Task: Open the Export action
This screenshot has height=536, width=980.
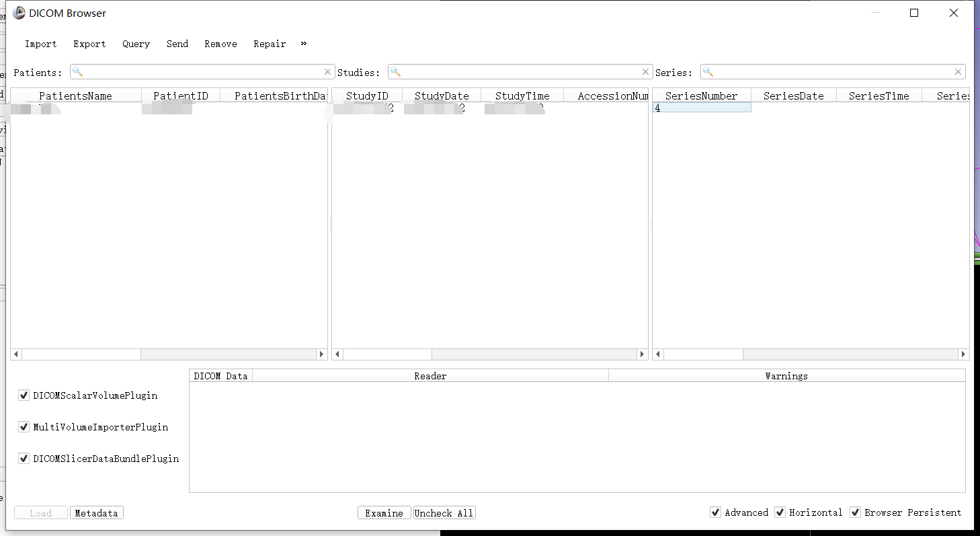Action: (89, 44)
